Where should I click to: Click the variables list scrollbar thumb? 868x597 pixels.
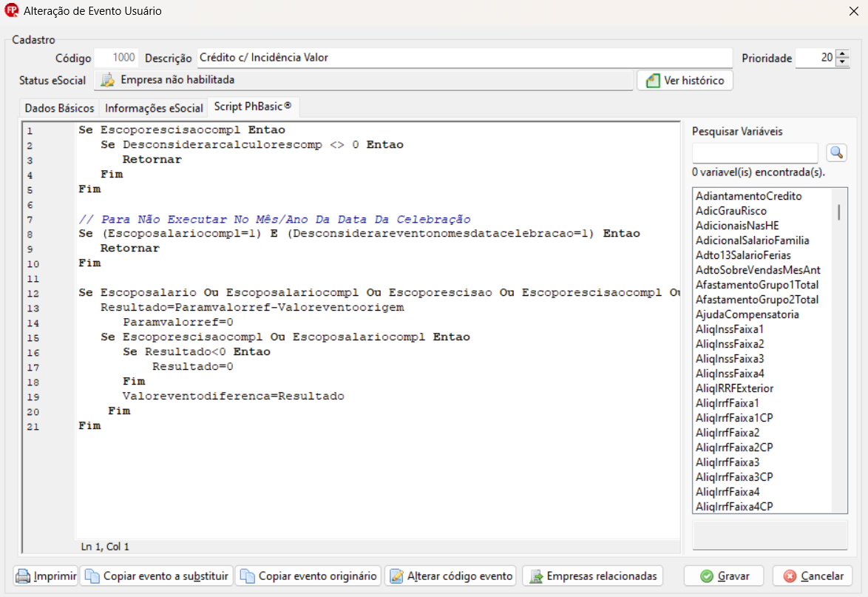[x=838, y=212]
